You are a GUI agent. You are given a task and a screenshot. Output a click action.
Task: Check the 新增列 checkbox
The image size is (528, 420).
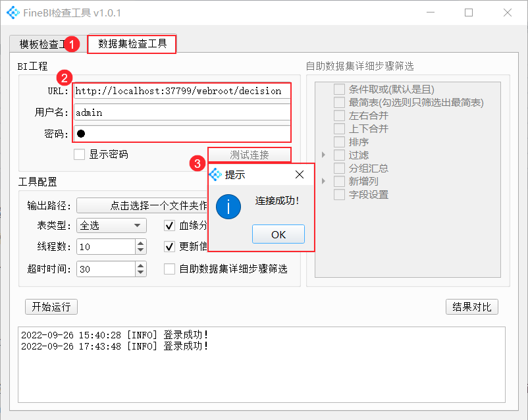click(340, 181)
